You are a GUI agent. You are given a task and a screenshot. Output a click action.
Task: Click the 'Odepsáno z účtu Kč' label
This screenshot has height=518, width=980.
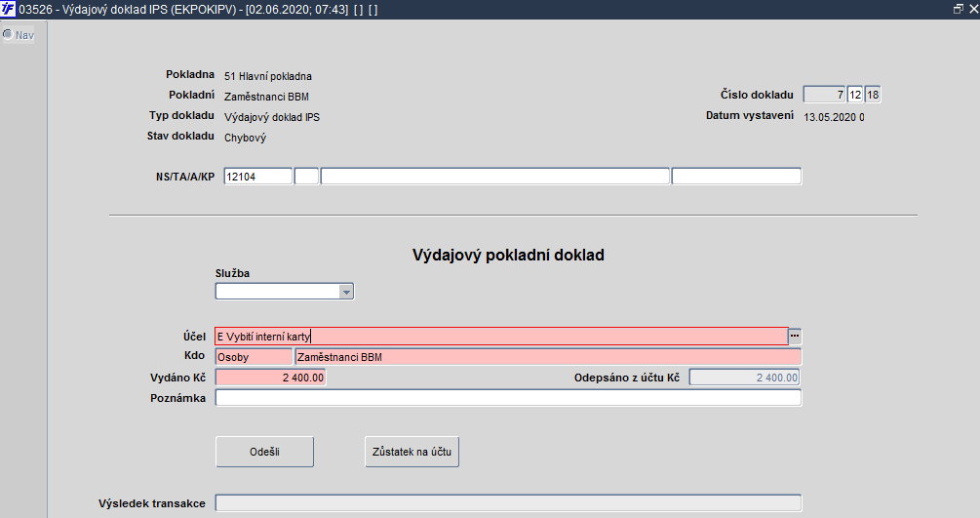click(x=627, y=378)
